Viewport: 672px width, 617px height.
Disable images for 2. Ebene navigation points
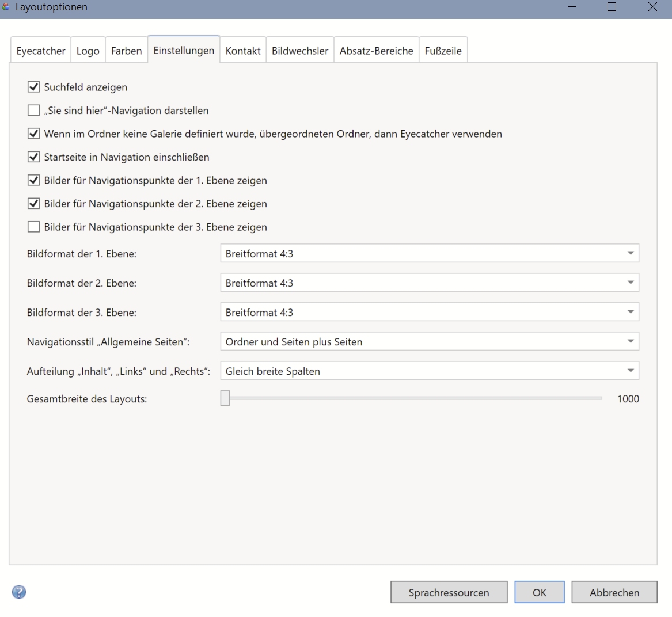point(34,204)
